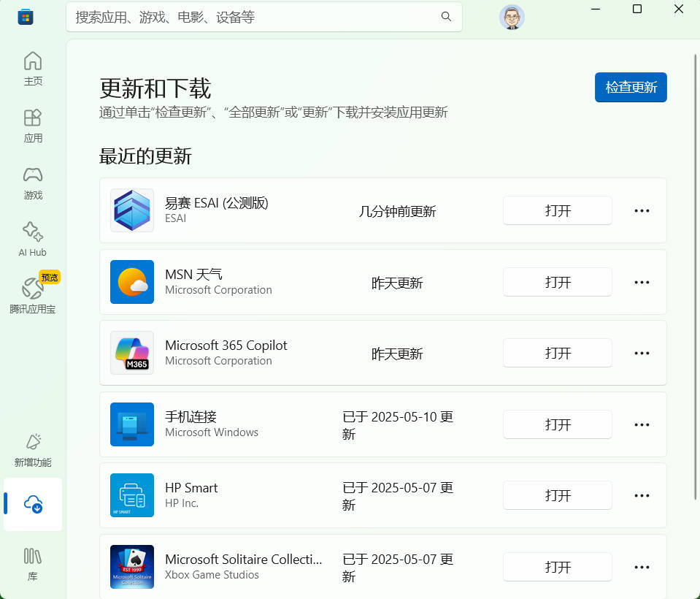Viewport: 700px width, 599px height.
Task: Click the 手机连接 app icon
Action: (x=132, y=424)
